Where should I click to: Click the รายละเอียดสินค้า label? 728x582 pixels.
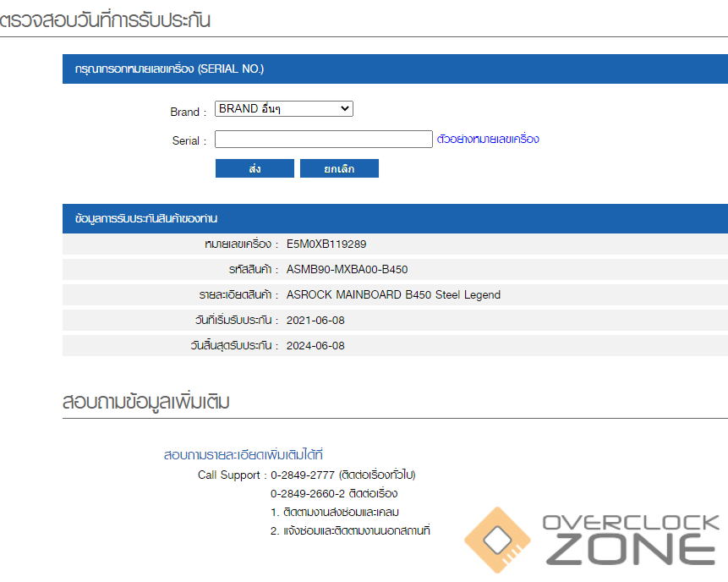(x=235, y=295)
